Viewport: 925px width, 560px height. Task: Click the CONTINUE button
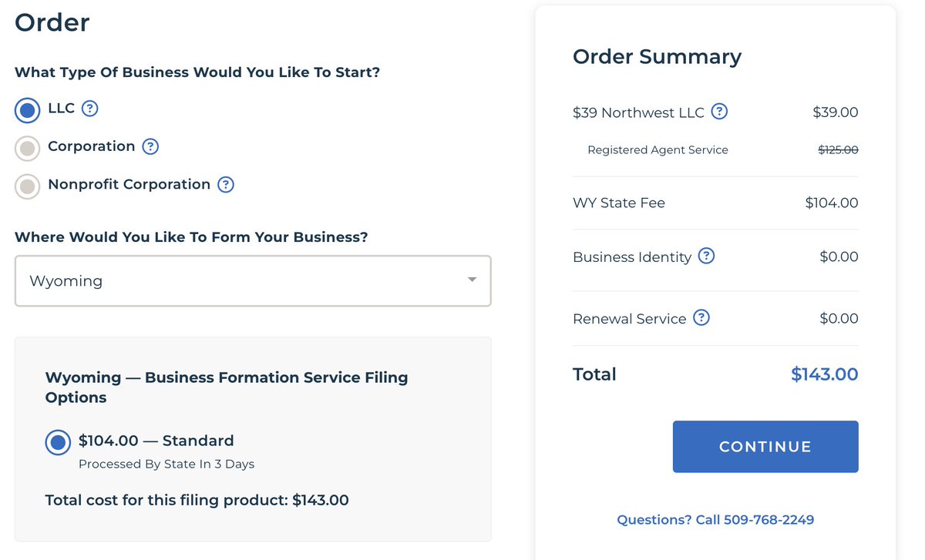pos(765,447)
